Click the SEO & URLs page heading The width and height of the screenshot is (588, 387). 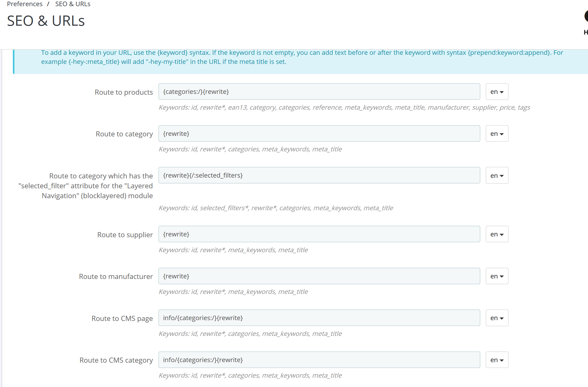[46, 21]
